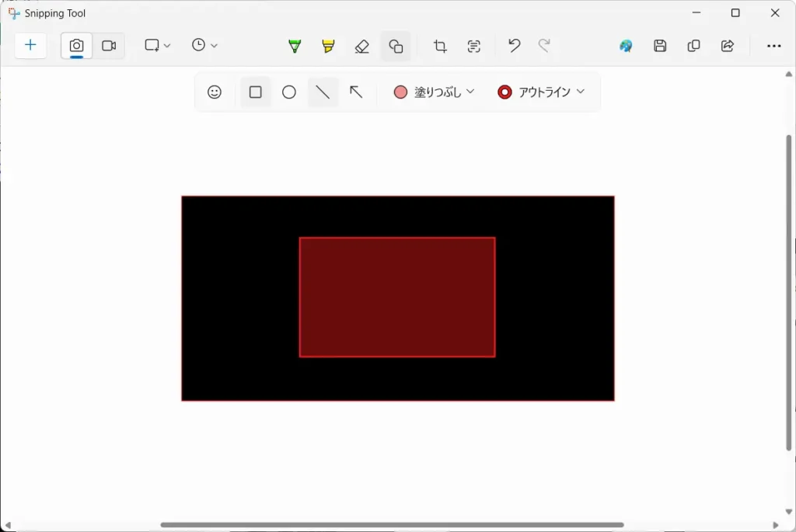Save the snip with floppy icon
Image resolution: width=796 pixels, height=532 pixels.
660,46
